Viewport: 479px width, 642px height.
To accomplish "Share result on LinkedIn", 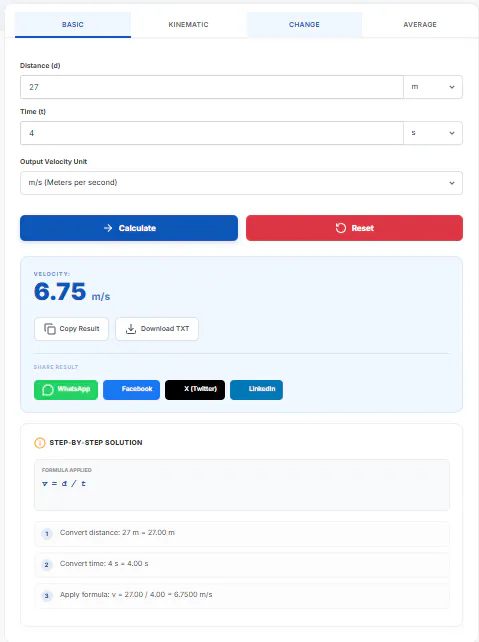I will click(x=256, y=389).
